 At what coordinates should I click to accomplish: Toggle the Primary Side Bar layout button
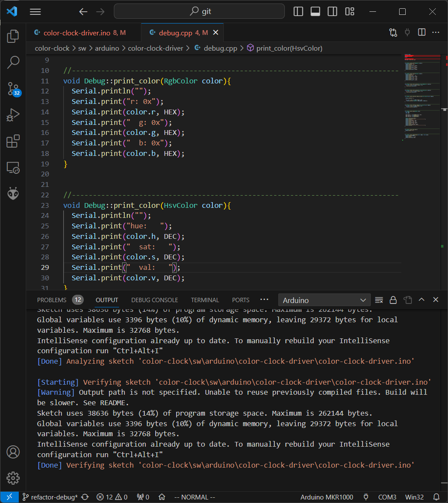298,12
